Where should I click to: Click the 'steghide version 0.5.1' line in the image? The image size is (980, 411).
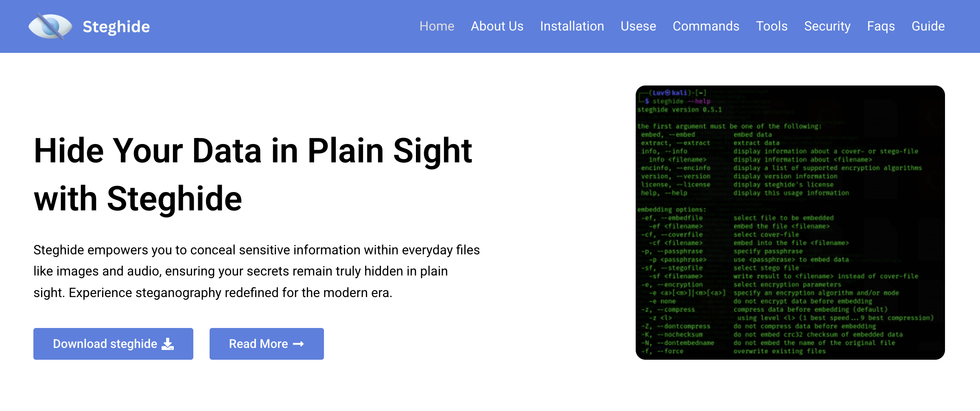[x=680, y=109]
